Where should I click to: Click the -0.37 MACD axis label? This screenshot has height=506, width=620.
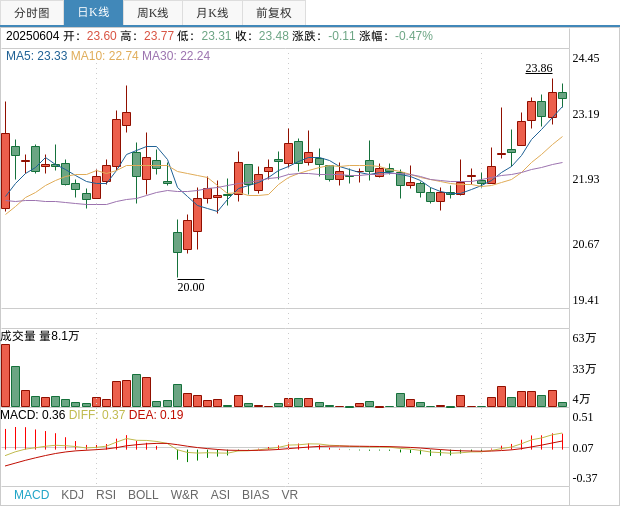click(x=584, y=478)
